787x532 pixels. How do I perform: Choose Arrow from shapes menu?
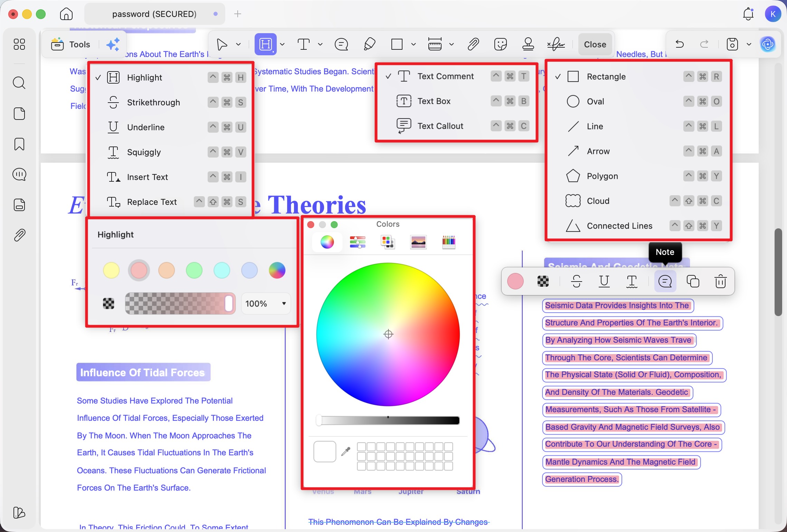(638, 151)
